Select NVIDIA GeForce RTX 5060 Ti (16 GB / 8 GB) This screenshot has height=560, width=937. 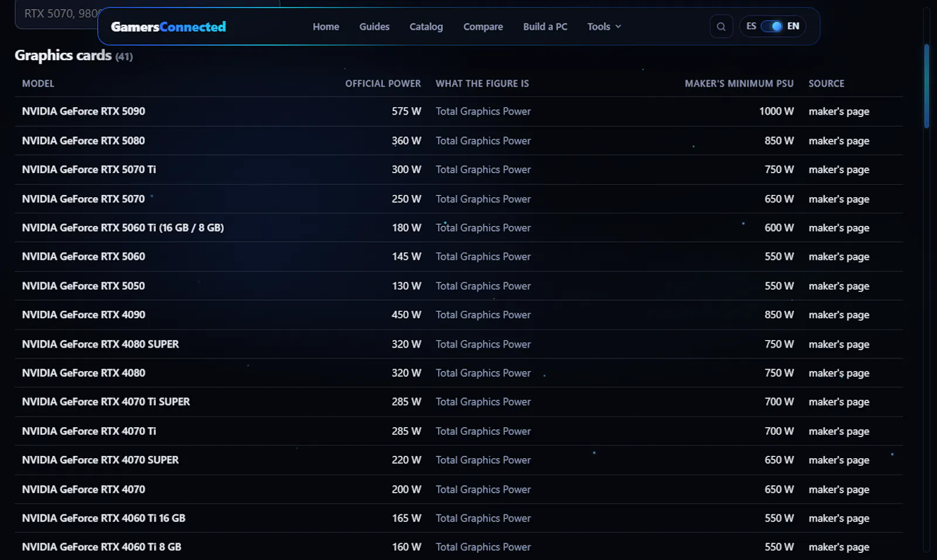pos(123,228)
